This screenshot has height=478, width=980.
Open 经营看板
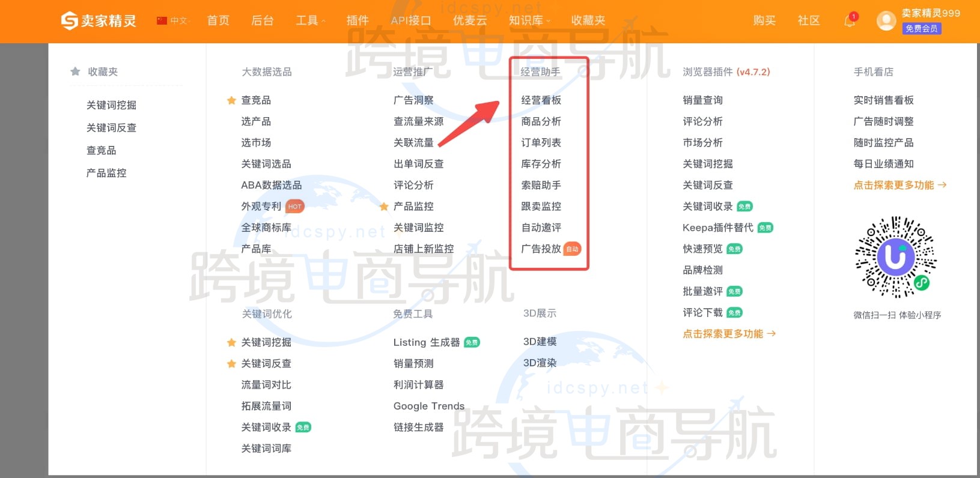pos(541,100)
